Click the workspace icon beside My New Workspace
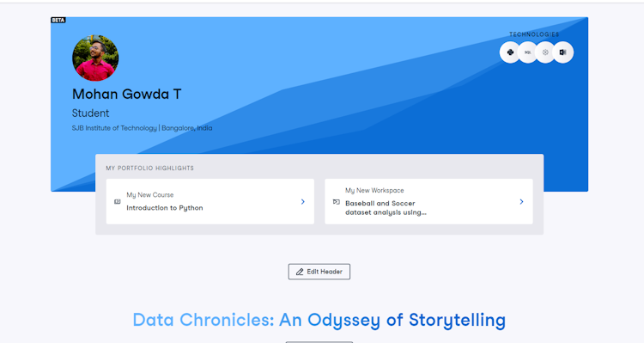 [x=337, y=201]
